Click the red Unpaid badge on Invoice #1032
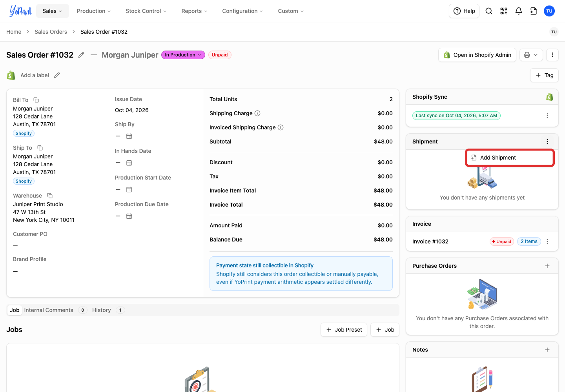 tap(502, 241)
